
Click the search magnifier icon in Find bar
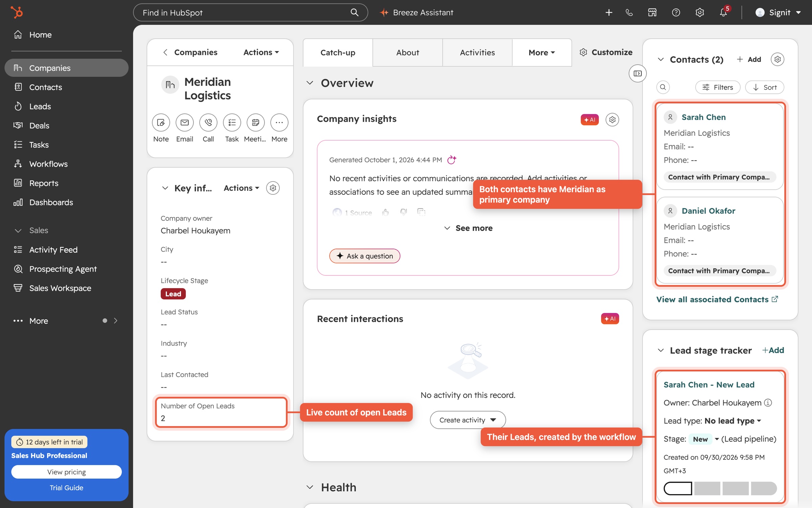click(x=354, y=13)
